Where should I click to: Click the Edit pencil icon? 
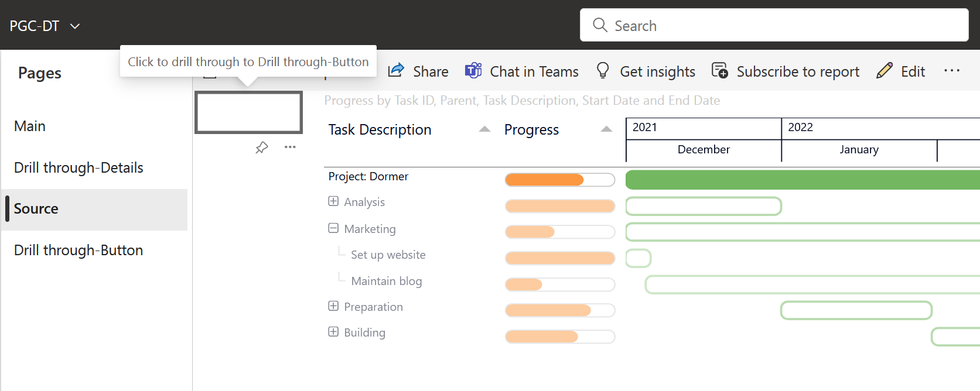[885, 70]
